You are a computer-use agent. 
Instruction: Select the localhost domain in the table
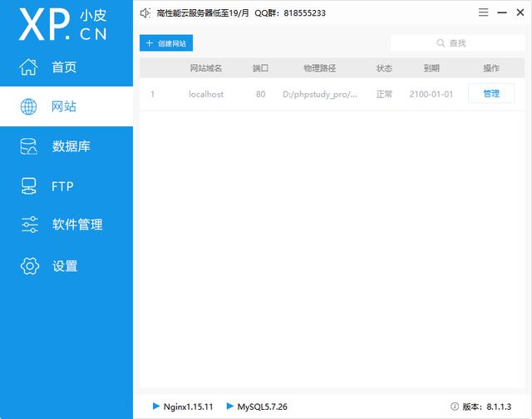[206, 94]
